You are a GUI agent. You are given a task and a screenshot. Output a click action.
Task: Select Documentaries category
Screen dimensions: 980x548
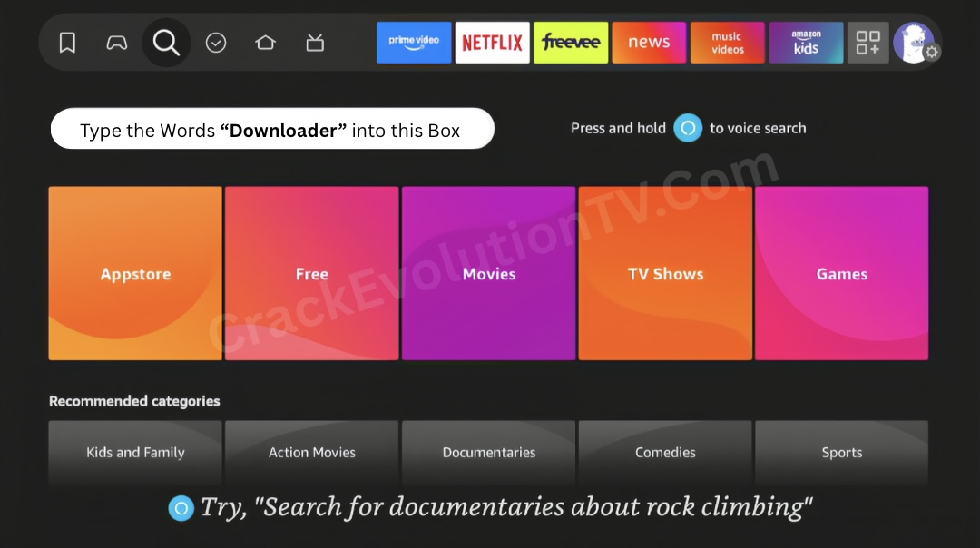click(x=489, y=453)
